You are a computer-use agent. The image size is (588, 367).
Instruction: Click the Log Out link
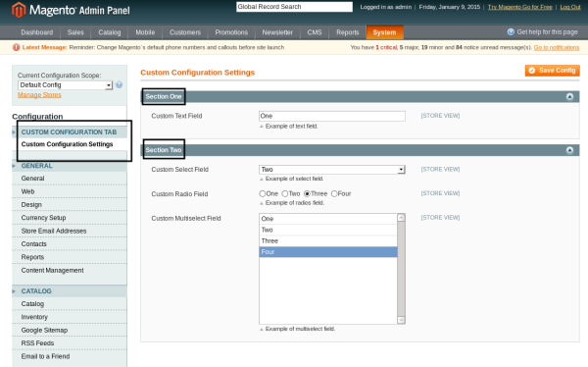[x=570, y=7]
